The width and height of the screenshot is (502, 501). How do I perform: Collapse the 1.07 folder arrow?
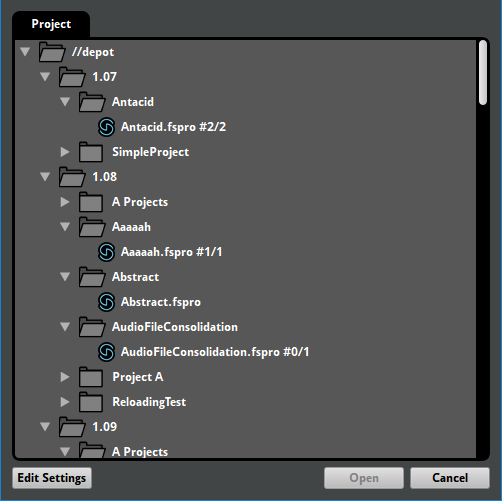[45, 77]
